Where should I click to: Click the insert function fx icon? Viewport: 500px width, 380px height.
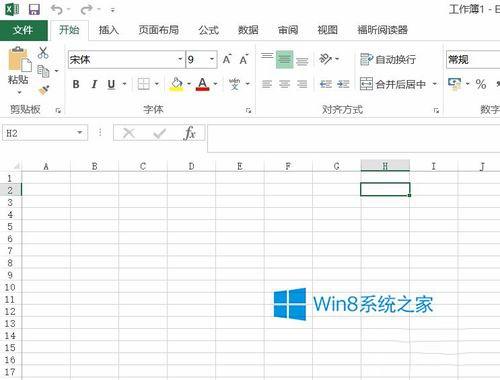[x=189, y=133]
